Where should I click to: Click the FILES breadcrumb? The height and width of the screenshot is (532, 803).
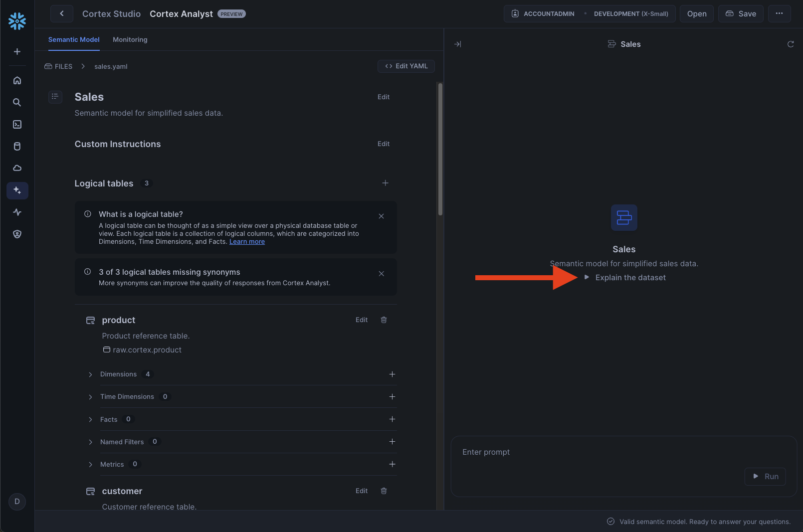tap(58, 66)
